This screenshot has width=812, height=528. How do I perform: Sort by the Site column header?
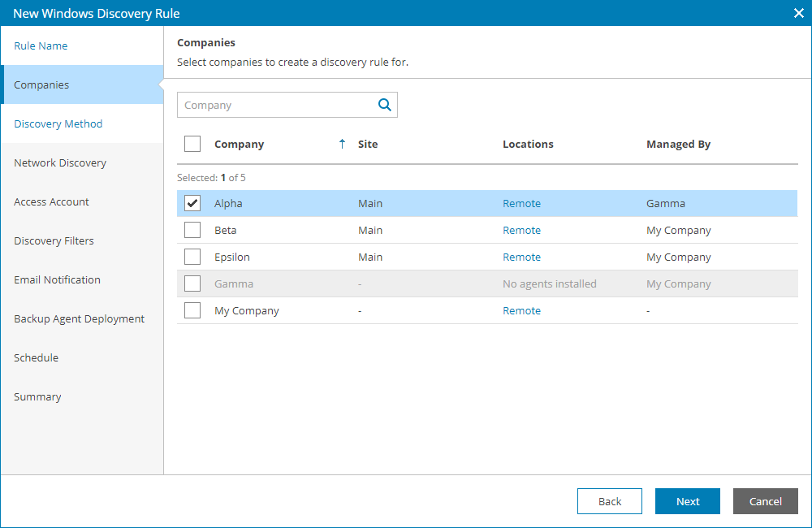[368, 144]
